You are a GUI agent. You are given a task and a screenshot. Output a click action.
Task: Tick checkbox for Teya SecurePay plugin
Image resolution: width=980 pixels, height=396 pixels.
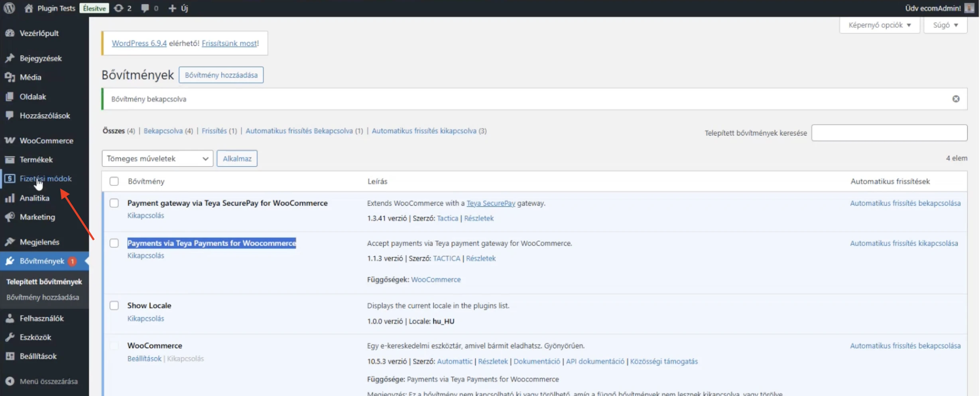pos(114,203)
